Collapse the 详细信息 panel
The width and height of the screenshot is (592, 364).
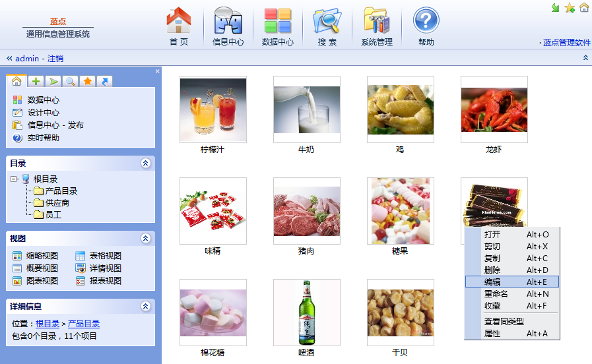click(x=146, y=306)
